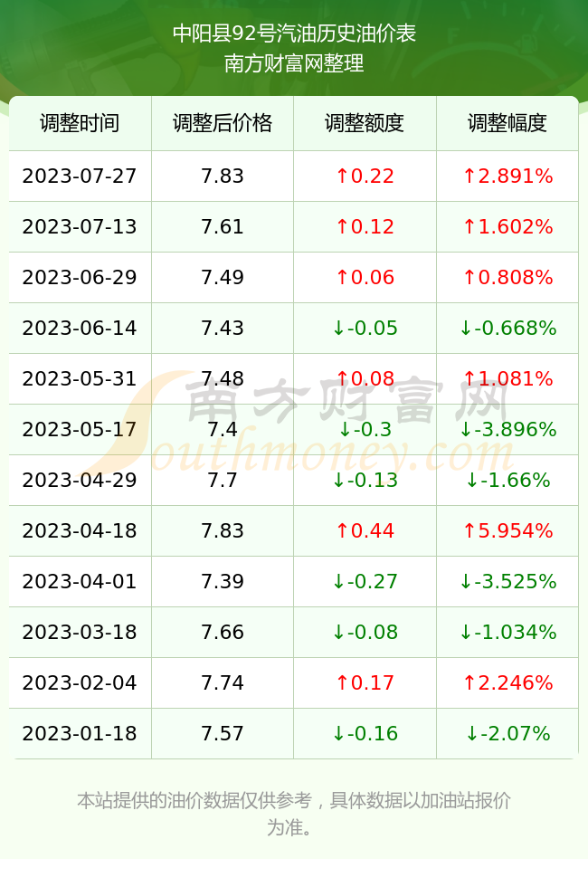Click the ↓-3.525% percentage cell
Screen dimensions: 588x887
tap(507, 581)
